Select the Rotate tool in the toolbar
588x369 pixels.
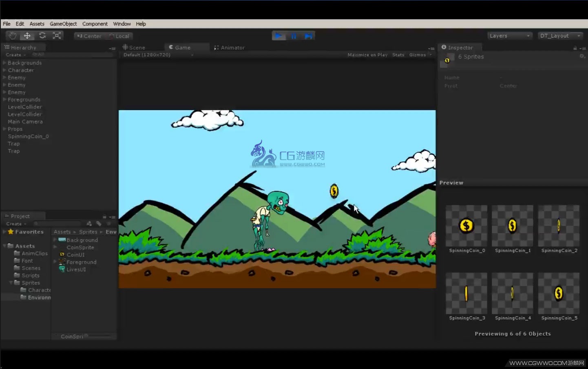point(42,36)
